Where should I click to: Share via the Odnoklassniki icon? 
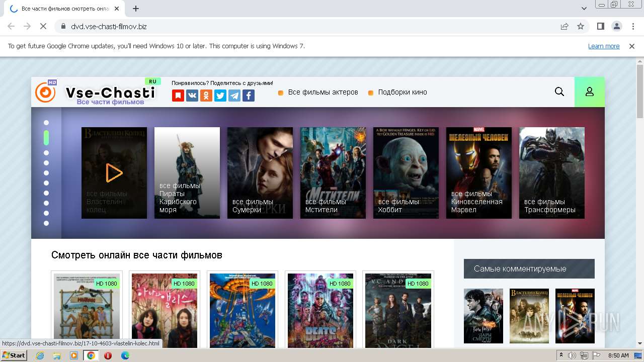click(206, 96)
